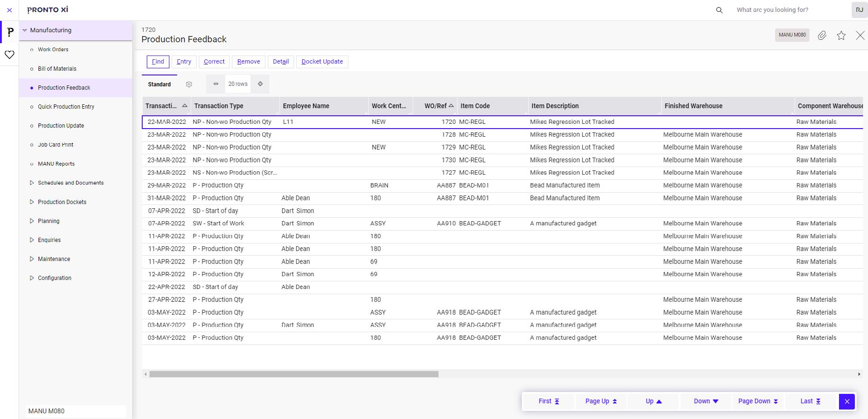Click the Item Code column header

pos(493,106)
